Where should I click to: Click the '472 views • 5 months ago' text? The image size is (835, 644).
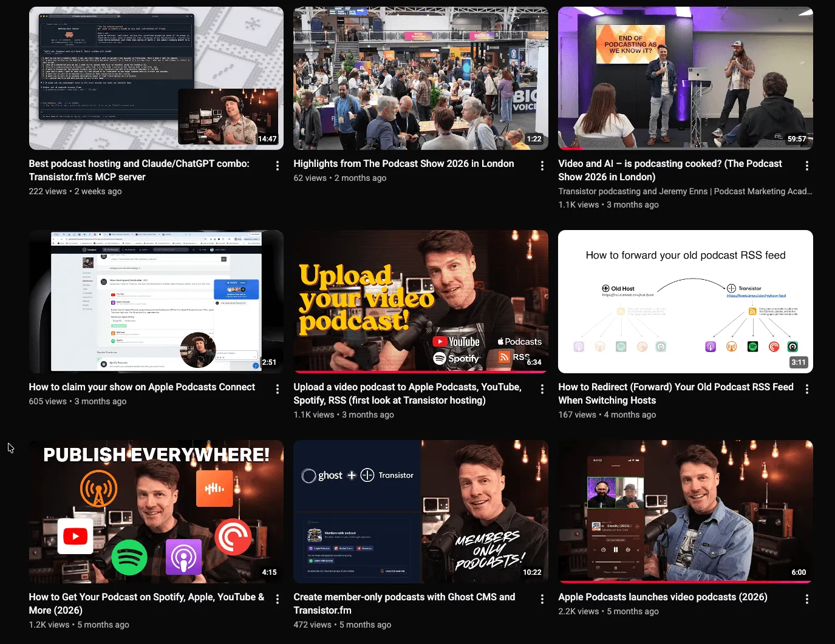pyautogui.click(x=343, y=625)
